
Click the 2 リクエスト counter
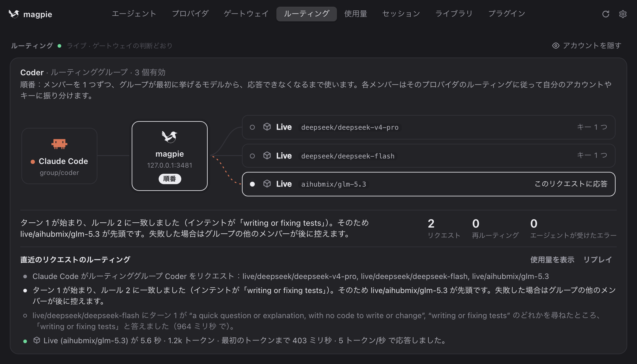[x=444, y=228]
